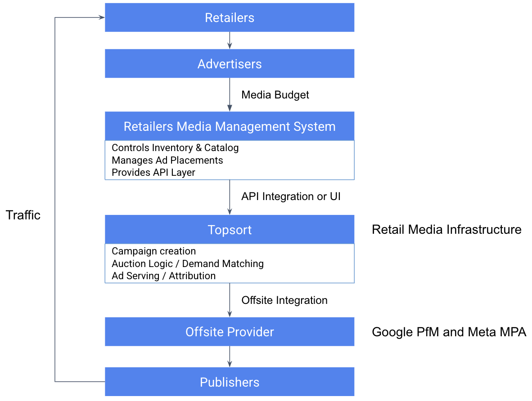
Task: Click "Campaign creation" text
Action: (153, 251)
